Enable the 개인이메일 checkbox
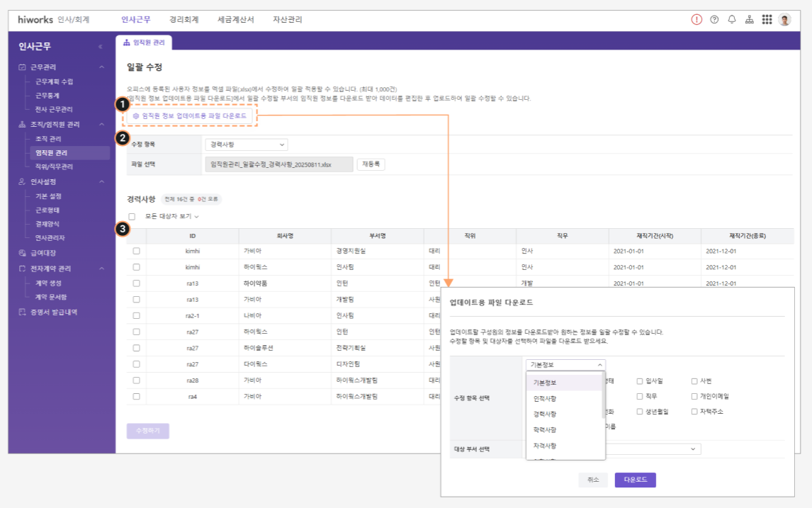Image resolution: width=812 pixels, height=508 pixels. [694, 396]
